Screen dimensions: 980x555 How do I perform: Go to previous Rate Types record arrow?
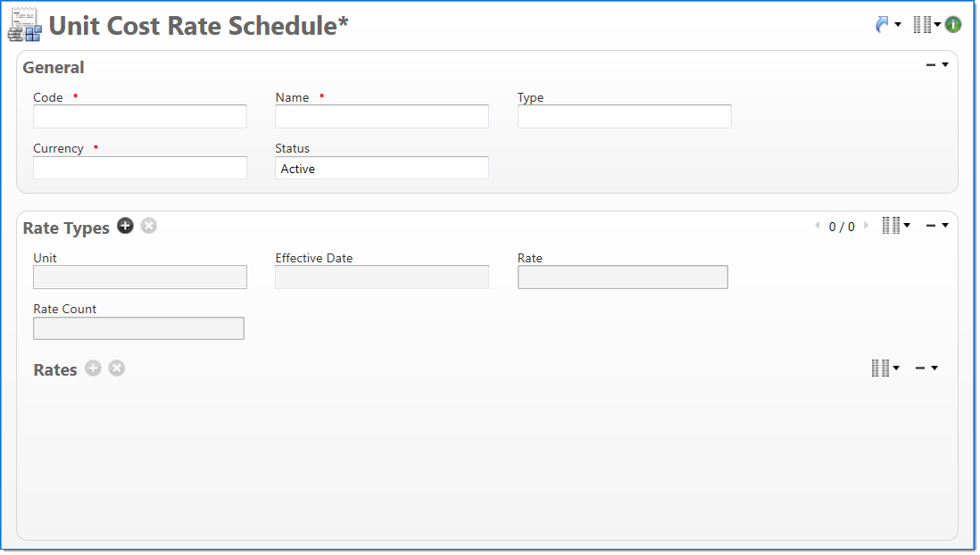(817, 227)
